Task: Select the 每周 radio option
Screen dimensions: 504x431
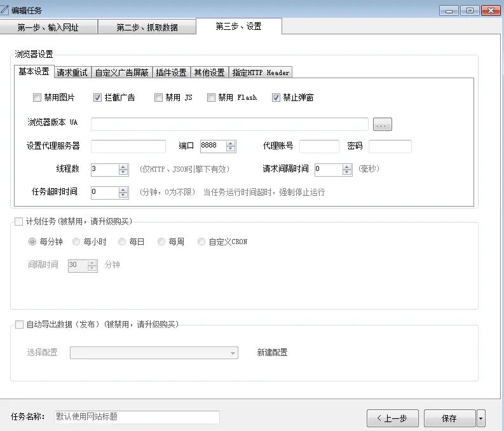Action: point(161,242)
